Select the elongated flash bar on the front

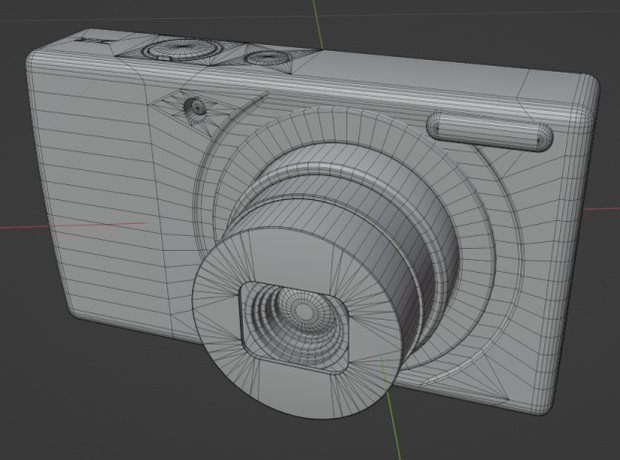(x=490, y=131)
